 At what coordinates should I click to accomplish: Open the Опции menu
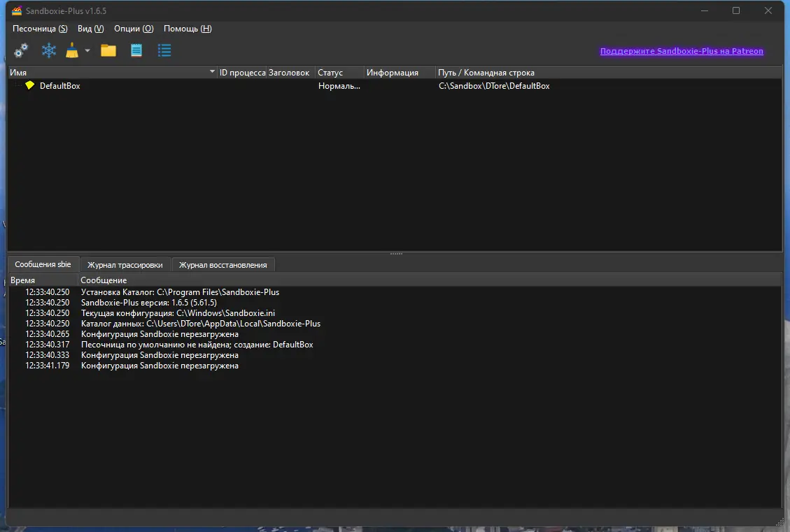(134, 29)
